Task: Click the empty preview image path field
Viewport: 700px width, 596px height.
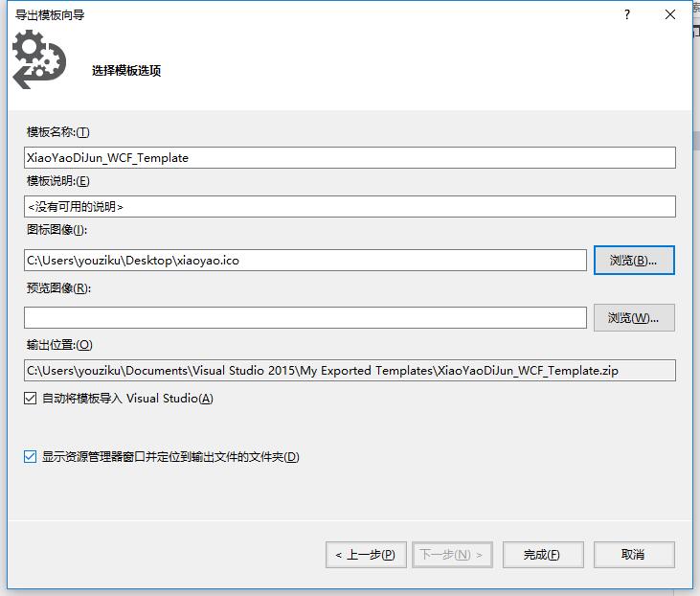Action: (x=305, y=318)
